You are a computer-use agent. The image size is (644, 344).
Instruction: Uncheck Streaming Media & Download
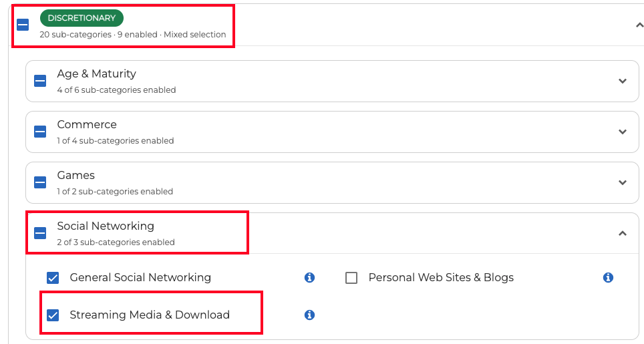coord(53,315)
